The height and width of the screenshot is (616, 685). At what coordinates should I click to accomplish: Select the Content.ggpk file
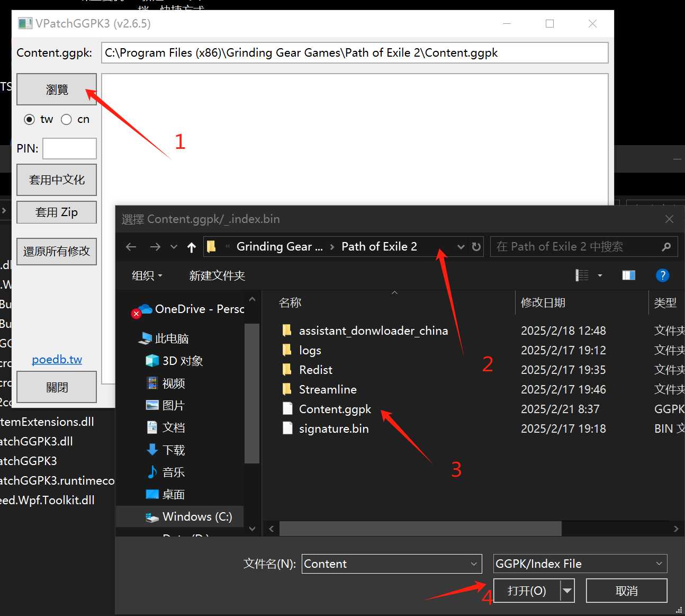point(335,409)
